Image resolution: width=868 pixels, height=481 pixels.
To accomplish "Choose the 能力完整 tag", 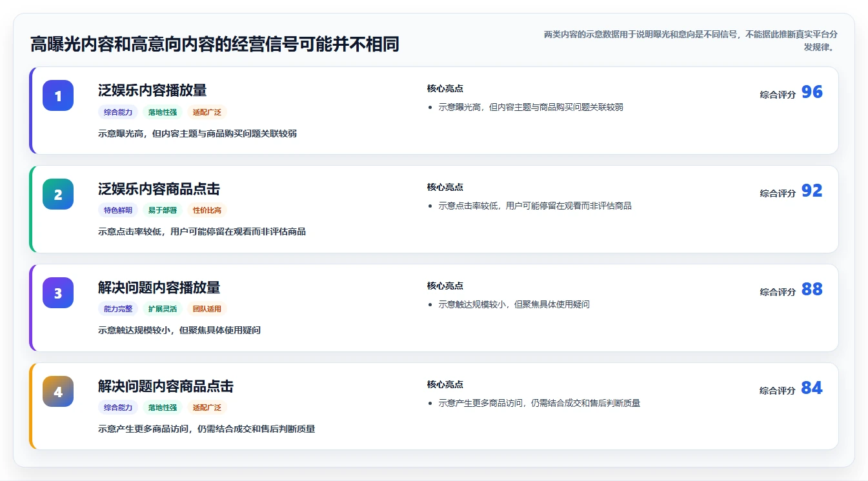I will point(118,309).
